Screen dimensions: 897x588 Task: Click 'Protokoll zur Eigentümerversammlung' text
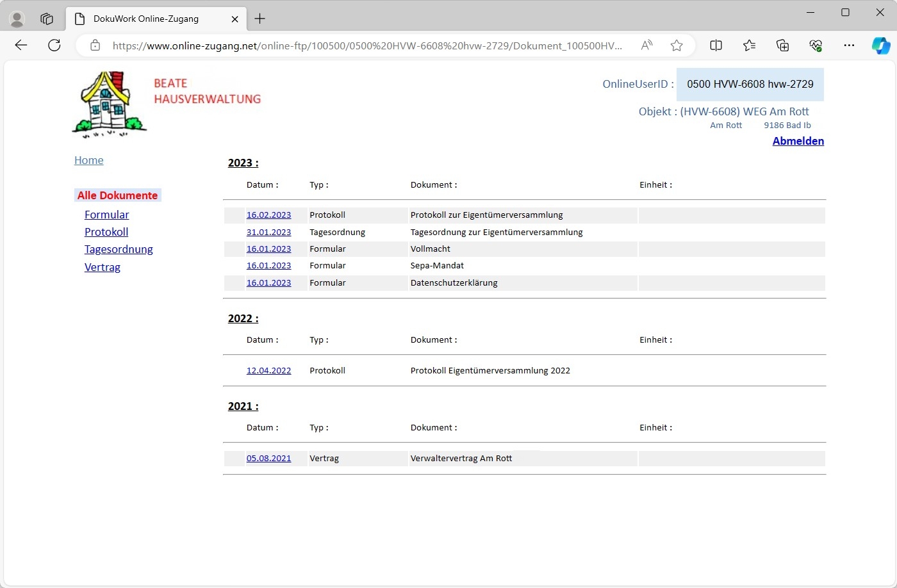click(x=487, y=215)
